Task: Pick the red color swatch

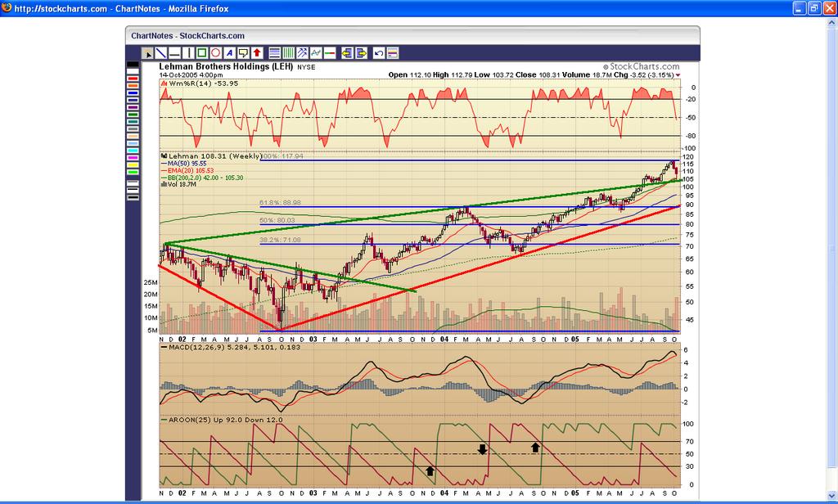Action: [x=133, y=79]
